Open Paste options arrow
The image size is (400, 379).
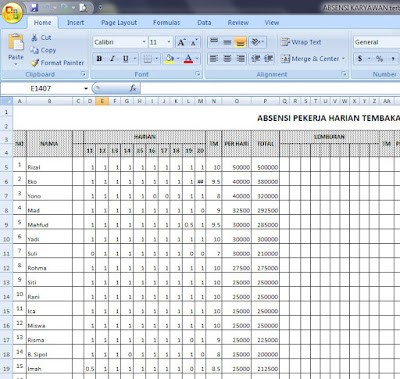pyautogui.click(x=16, y=64)
